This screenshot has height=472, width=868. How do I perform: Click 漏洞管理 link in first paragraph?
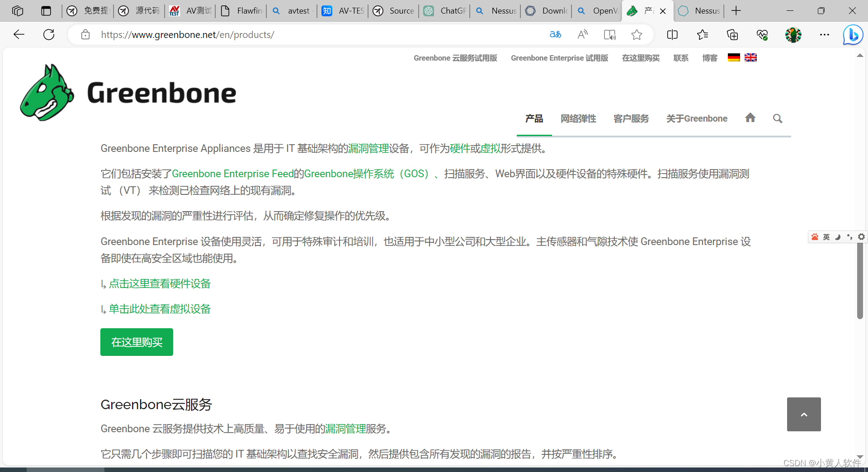[x=368, y=148]
